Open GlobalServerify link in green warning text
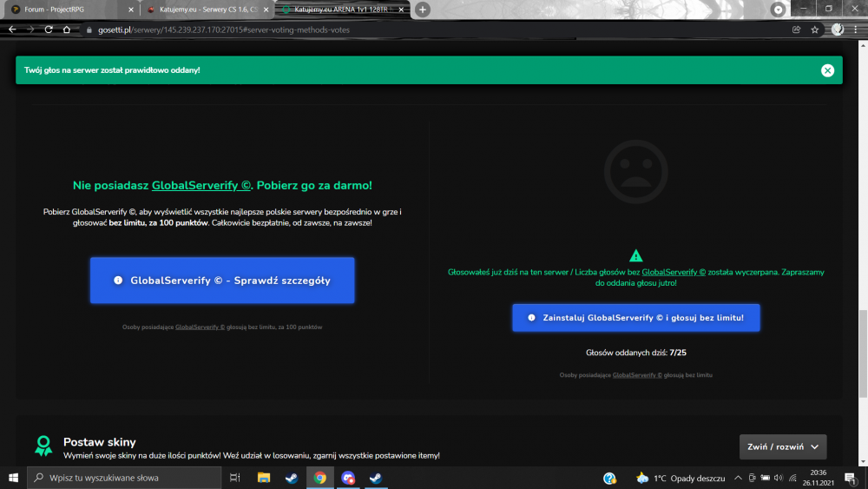The height and width of the screenshot is (489, 868). coord(674,272)
